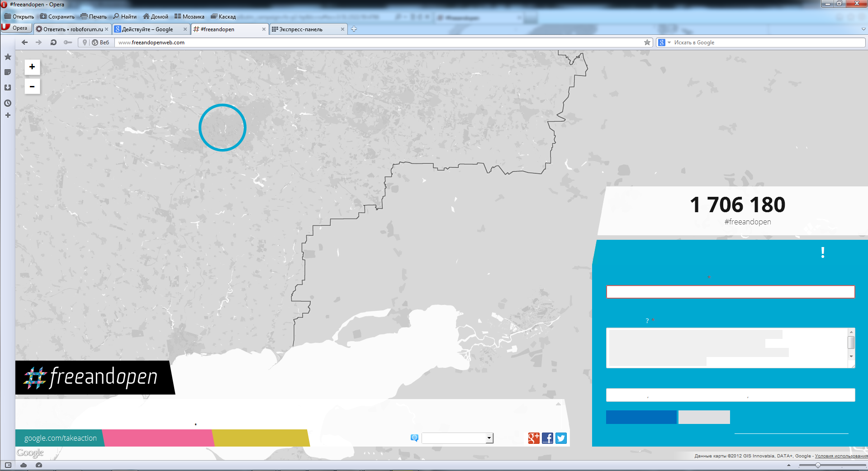Open the Opera main menu
Image resolution: width=868 pixels, height=471 pixels.
click(x=16, y=28)
